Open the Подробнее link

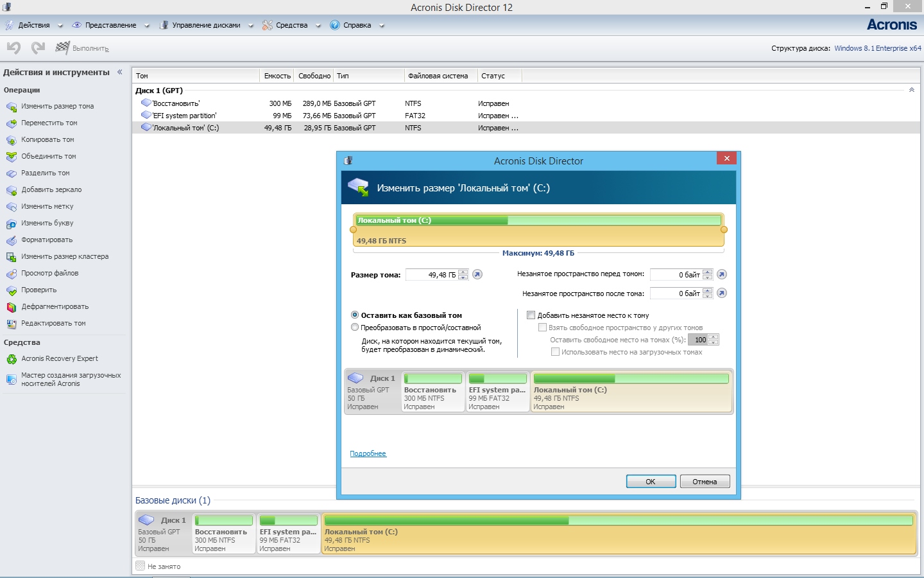point(368,453)
